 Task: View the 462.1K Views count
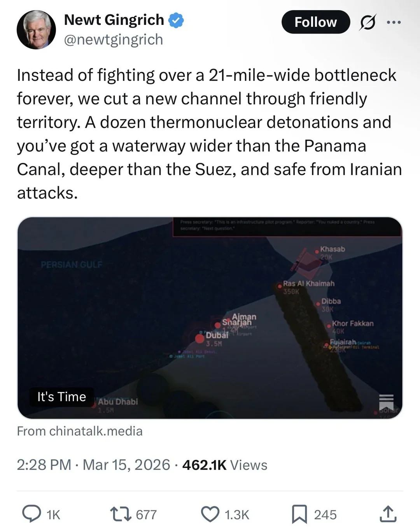(x=225, y=465)
